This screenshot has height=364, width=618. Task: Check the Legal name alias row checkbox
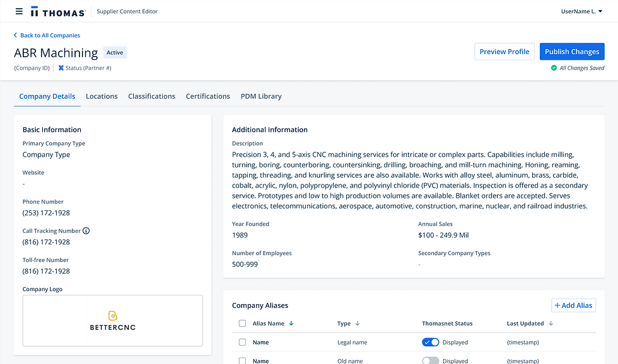(x=242, y=343)
